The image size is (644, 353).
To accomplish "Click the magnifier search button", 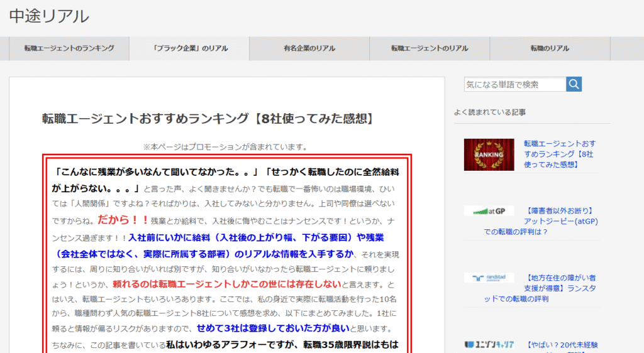I will click(x=574, y=84).
